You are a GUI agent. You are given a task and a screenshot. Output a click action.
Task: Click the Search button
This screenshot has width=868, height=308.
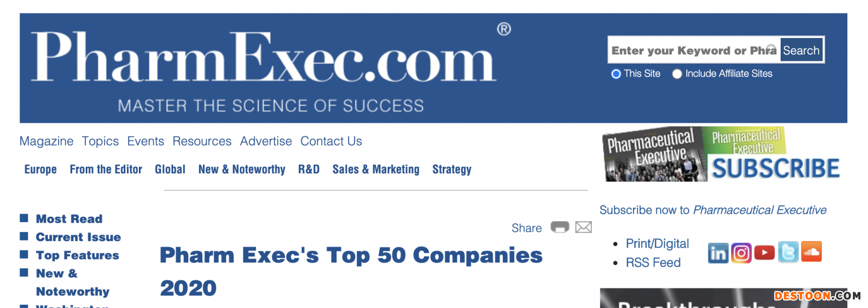coord(801,51)
